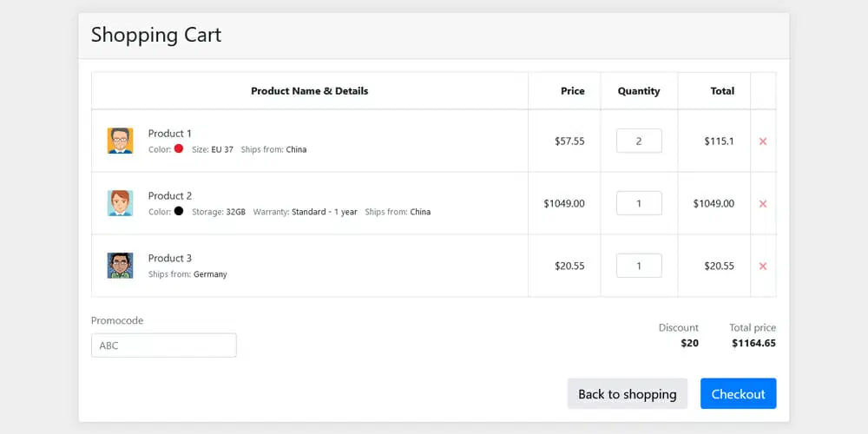Click the $1164.65 total price value
868x434 pixels.
click(x=753, y=343)
